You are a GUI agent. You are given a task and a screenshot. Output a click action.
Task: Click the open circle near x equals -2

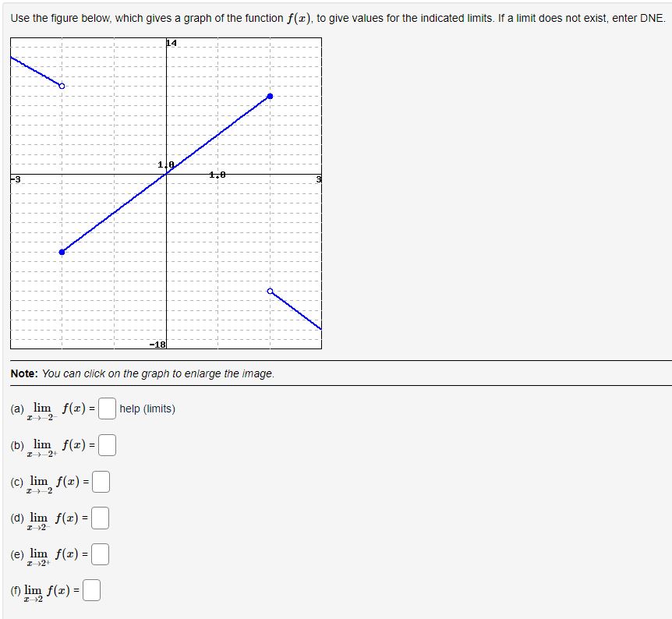[x=61, y=87]
